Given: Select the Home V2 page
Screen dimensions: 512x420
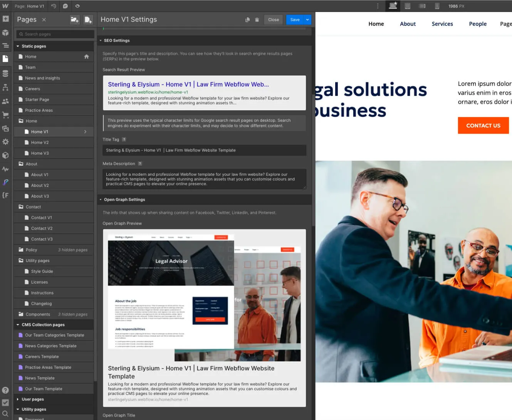Looking at the screenshot, I should pos(54,143).
